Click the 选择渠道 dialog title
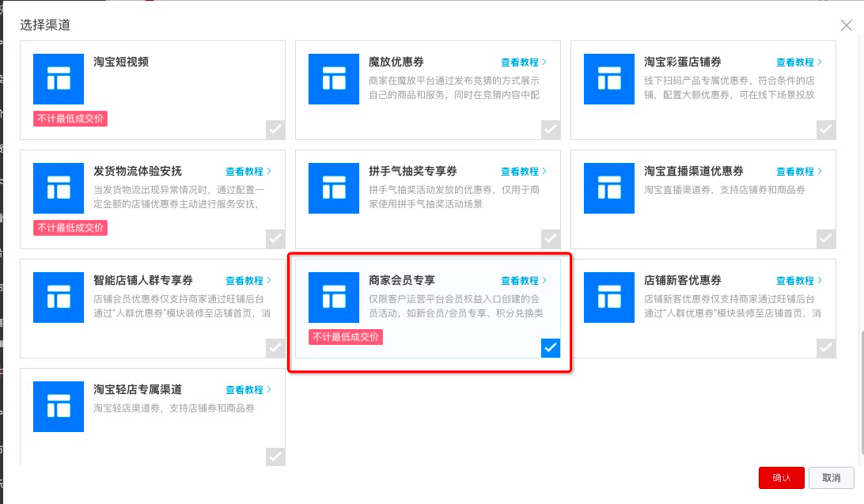The width and height of the screenshot is (864, 504). tap(45, 25)
